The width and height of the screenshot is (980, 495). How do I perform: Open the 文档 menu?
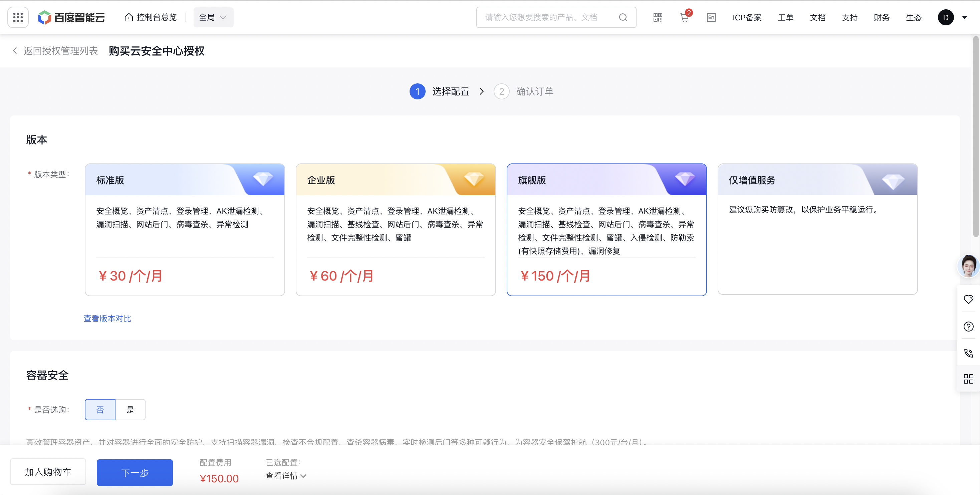817,17
